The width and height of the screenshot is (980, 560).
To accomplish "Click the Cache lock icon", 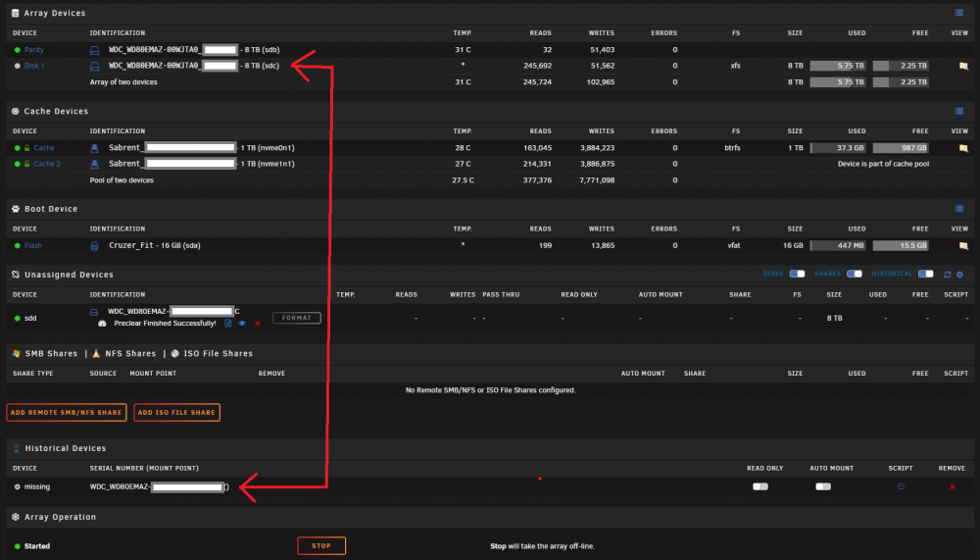I will (x=26, y=148).
